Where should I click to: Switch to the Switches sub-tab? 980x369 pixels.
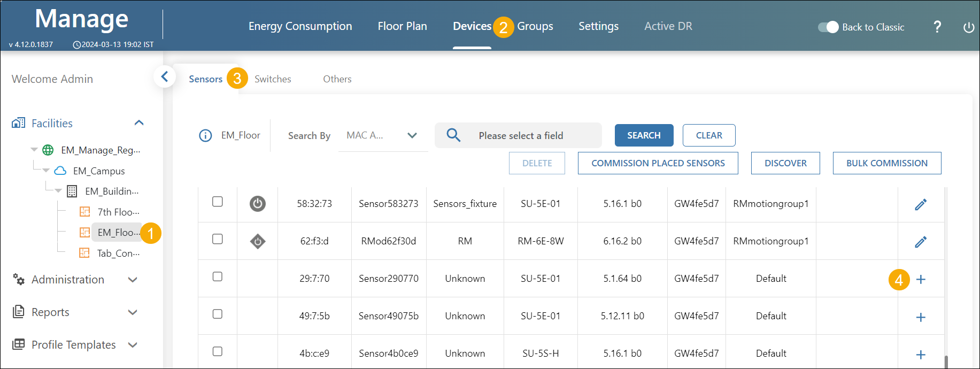[x=273, y=79]
